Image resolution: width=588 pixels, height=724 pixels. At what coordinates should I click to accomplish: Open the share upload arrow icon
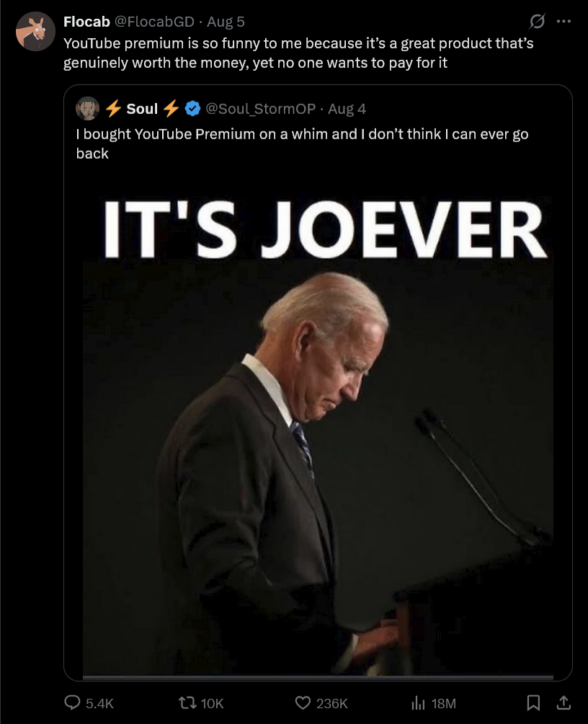pyautogui.click(x=563, y=703)
